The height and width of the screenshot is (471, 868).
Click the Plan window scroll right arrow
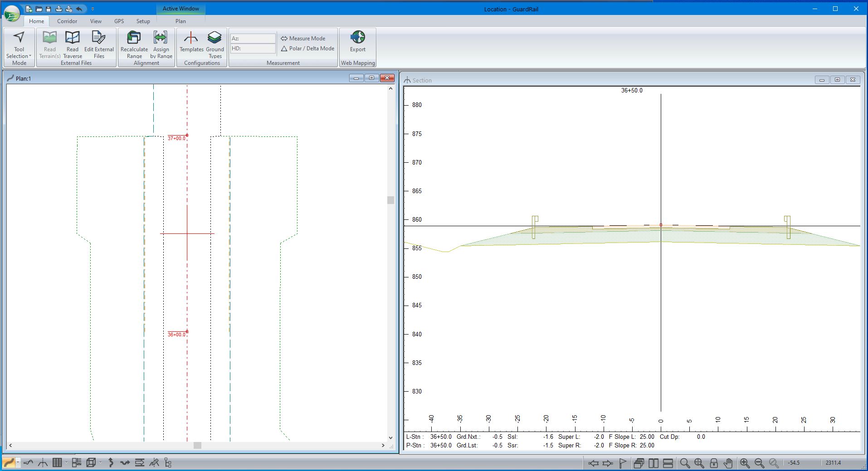383,446
